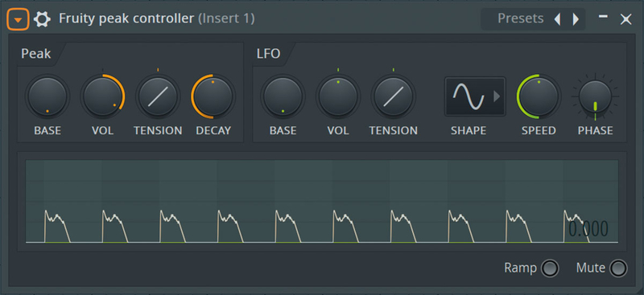Minimize the Fruity peak controller window

[603, 16]
